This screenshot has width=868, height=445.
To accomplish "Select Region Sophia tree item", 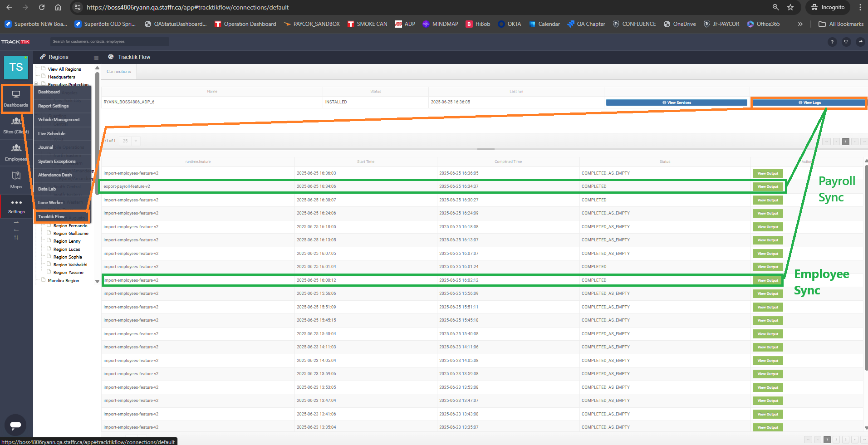I will point(68,257).
